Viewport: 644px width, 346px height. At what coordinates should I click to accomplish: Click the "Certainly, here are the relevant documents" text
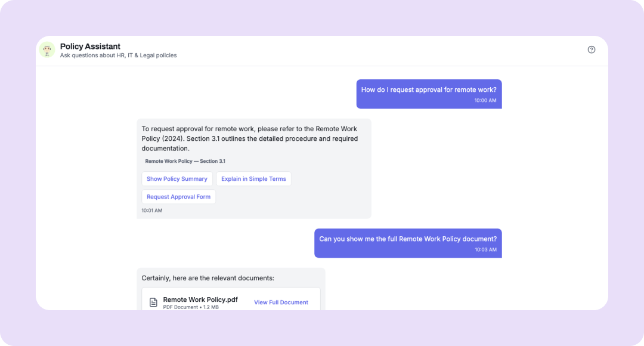208,278
